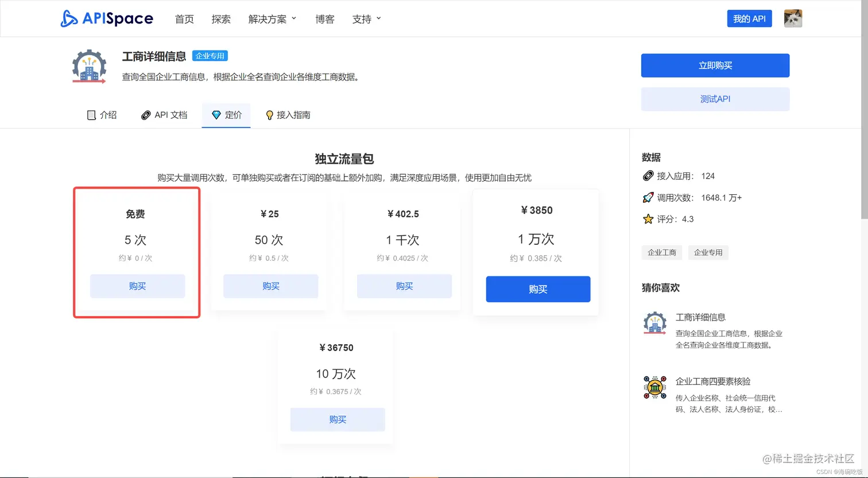Click the lightbulb icon on 接入指南
The image size is (868, 478).
269,115
